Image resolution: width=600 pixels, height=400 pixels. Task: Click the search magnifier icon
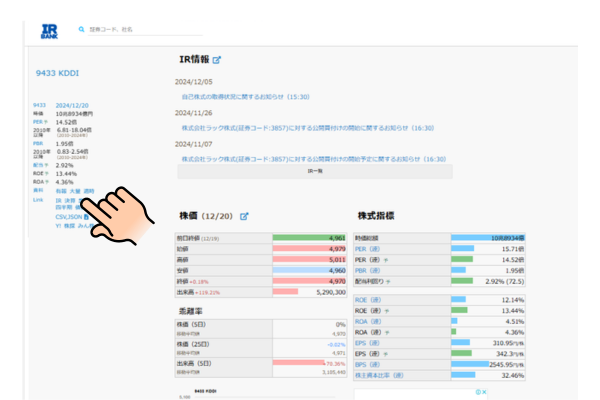[81, 29]
